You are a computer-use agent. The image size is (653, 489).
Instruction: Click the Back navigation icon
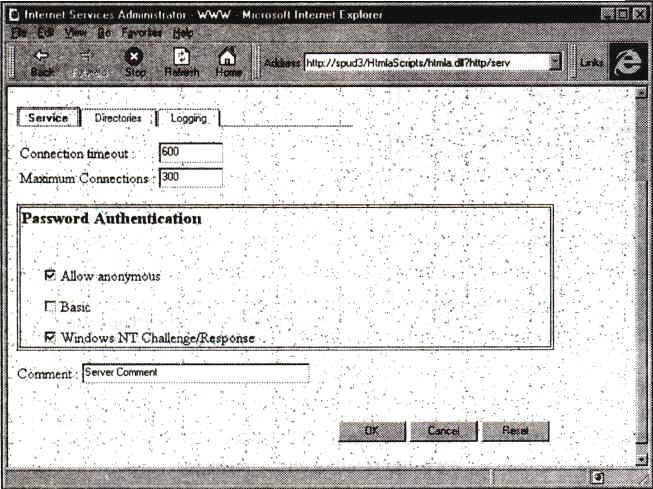click(x=42, y=57)
